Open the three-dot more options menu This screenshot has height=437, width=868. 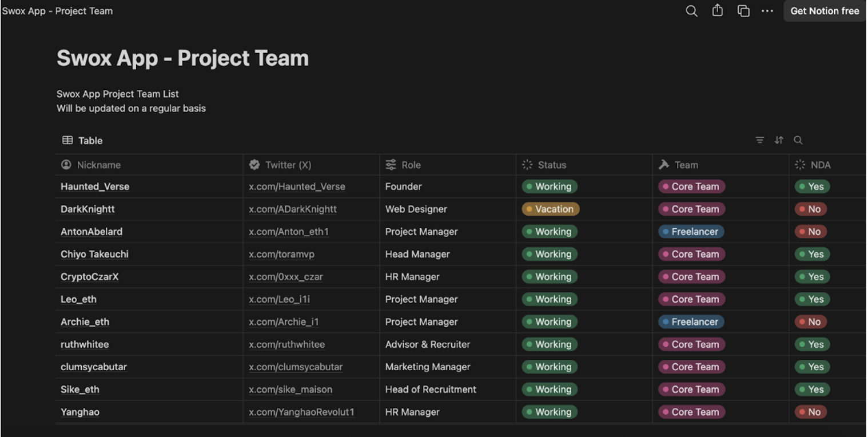pos(767,11)
